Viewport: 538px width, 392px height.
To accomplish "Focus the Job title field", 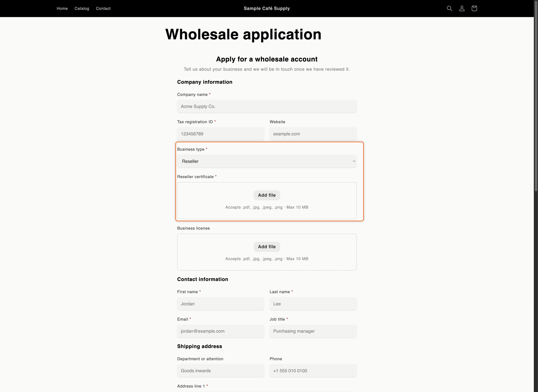I will [x=313, y=331].
